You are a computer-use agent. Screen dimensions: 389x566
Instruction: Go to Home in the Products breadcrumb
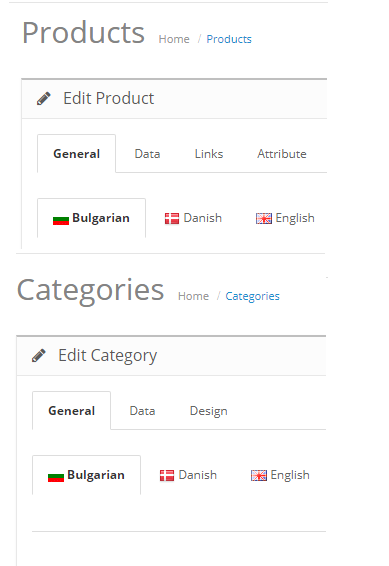(x=174, y=39)
